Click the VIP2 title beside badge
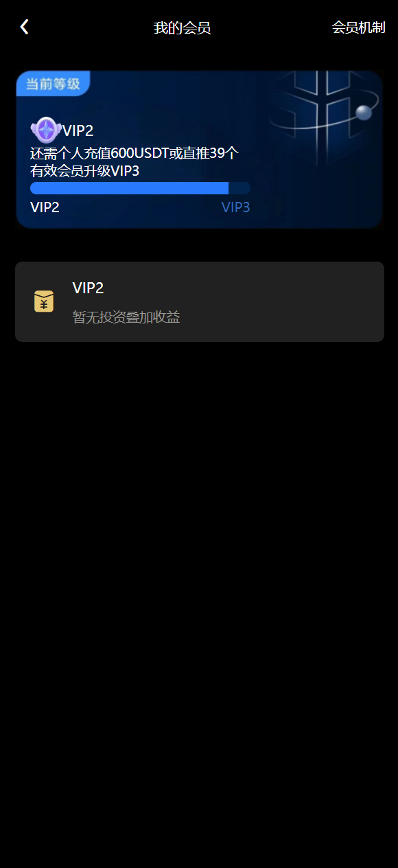398x868 pixels. pyautogui.click(x=78, y=130)
